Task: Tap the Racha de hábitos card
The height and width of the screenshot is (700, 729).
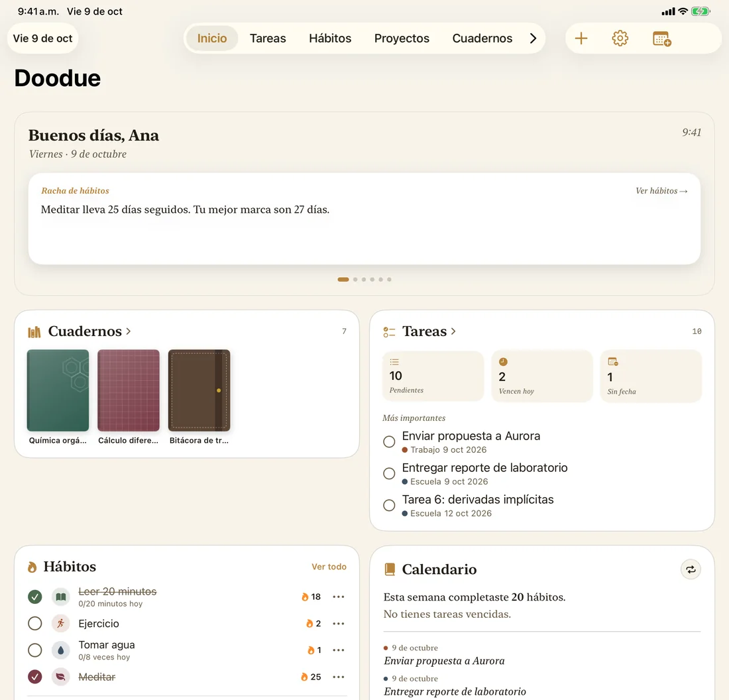Action: pos(364,219)
